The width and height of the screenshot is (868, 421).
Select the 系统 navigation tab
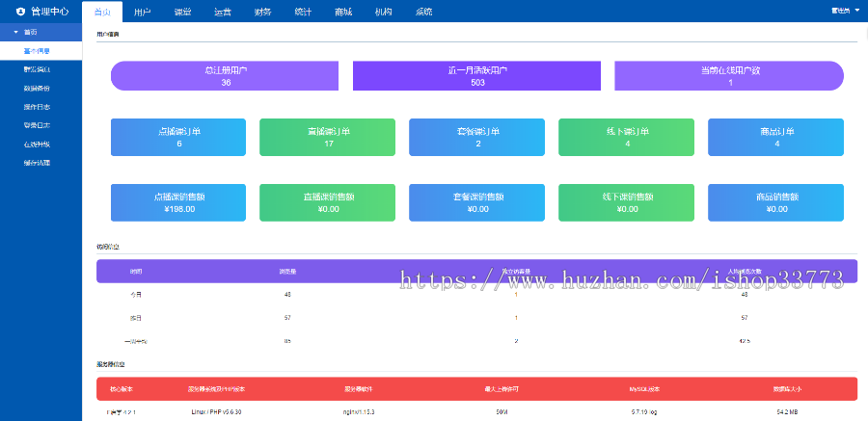(x=423, y=12)
